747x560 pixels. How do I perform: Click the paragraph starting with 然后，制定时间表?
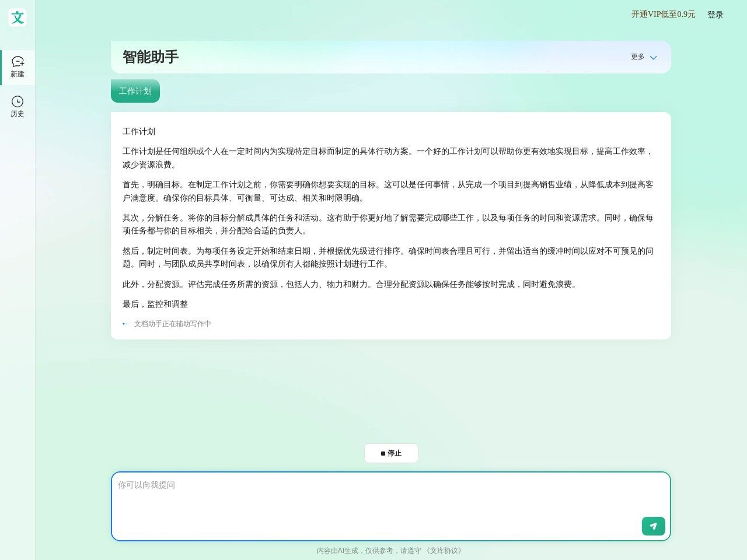[x=388, y=257]
